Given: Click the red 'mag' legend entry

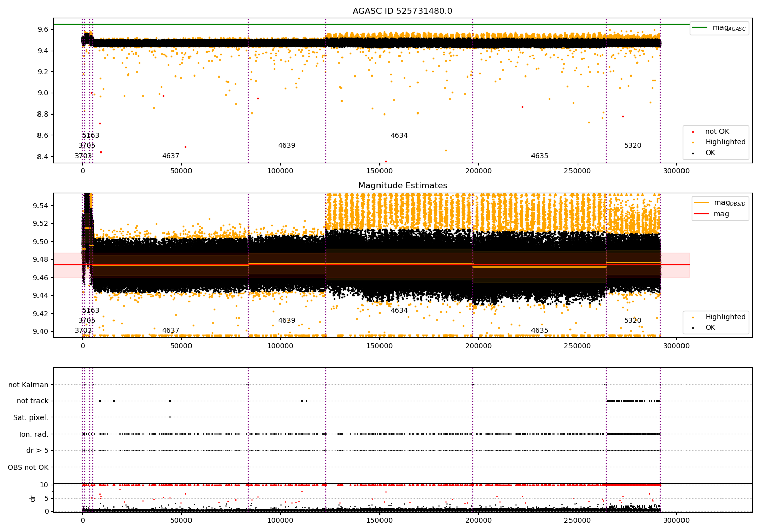Looking at the screenshot, I should point(712,214).
